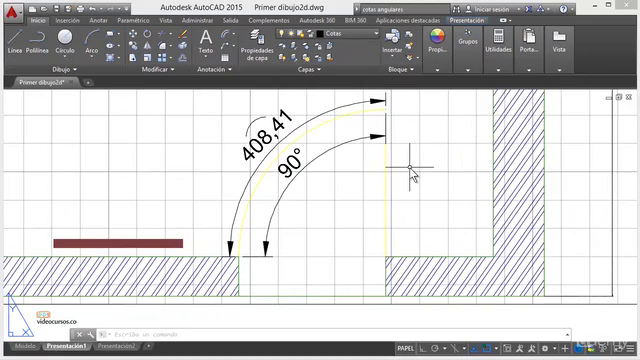This screenshot has height=360, width=640.
Task: Toggle Clean Screen icon in status bar
Action: [619, 349]
